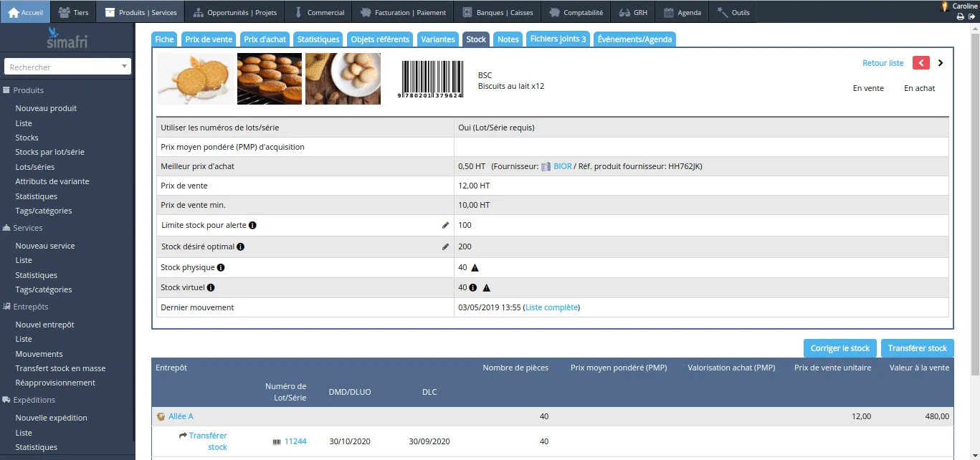980x460 pixels.
Task: Open the BIOR supplier link
Action: 563,166
